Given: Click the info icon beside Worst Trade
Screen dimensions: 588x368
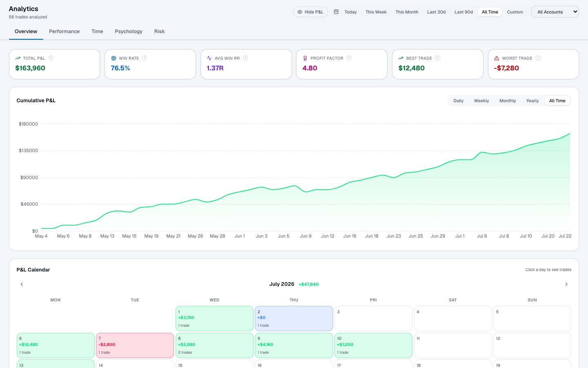Looking at the screenshot, I should click(538, 58).
